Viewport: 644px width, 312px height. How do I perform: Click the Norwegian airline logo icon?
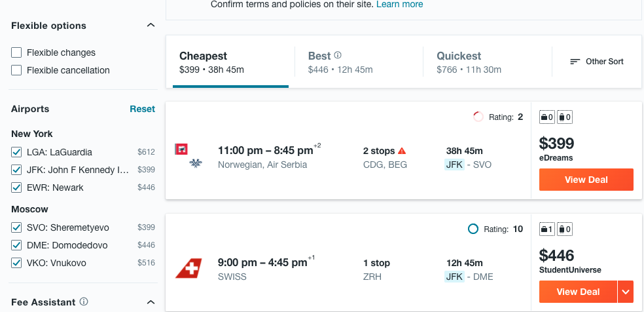pos(181,149)
